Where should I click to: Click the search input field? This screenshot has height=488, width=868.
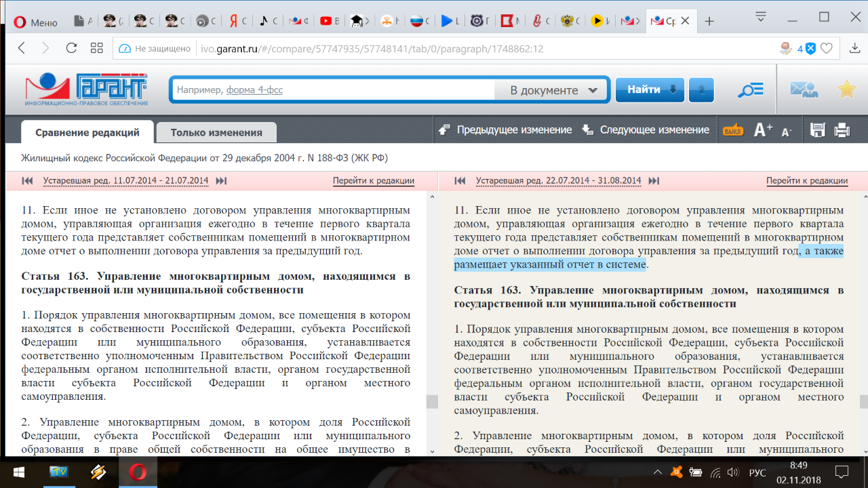pos(332,90)
